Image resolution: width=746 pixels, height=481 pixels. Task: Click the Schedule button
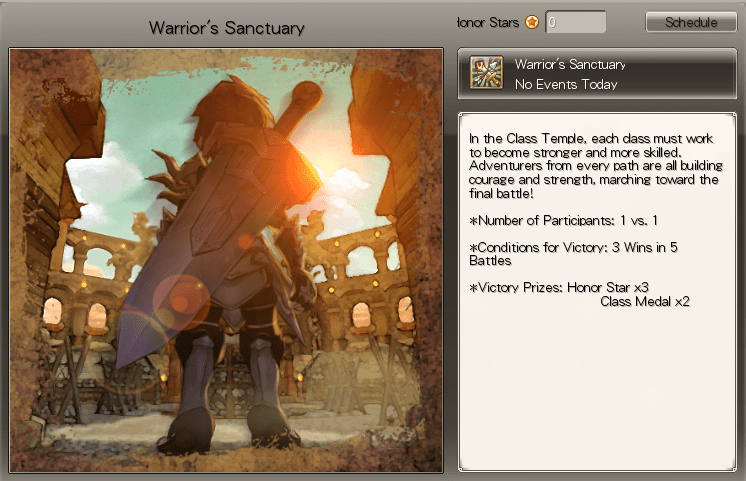691,22
